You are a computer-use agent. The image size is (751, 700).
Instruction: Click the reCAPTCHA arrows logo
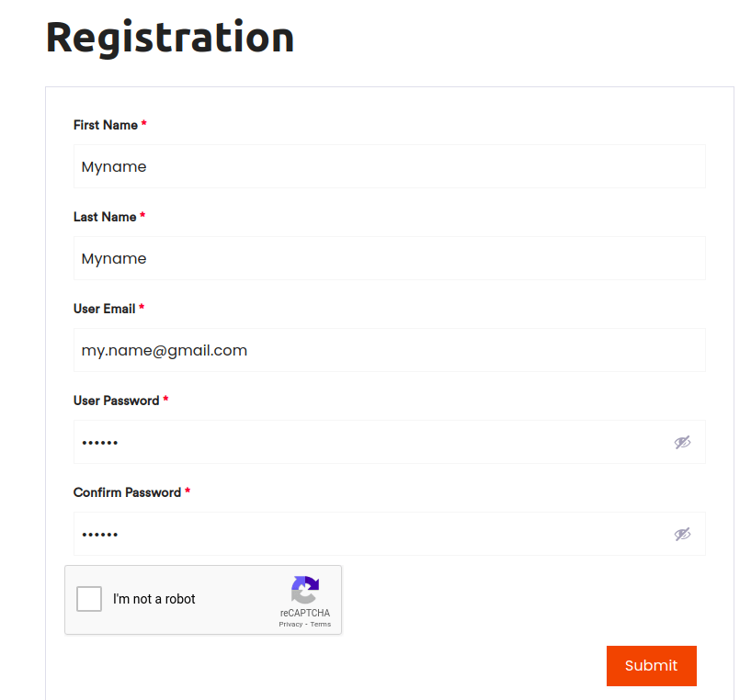point(305,590)
